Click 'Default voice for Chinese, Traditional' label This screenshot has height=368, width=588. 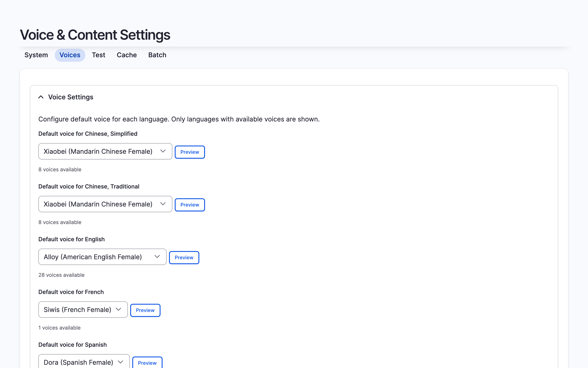[x=89, y=186]
